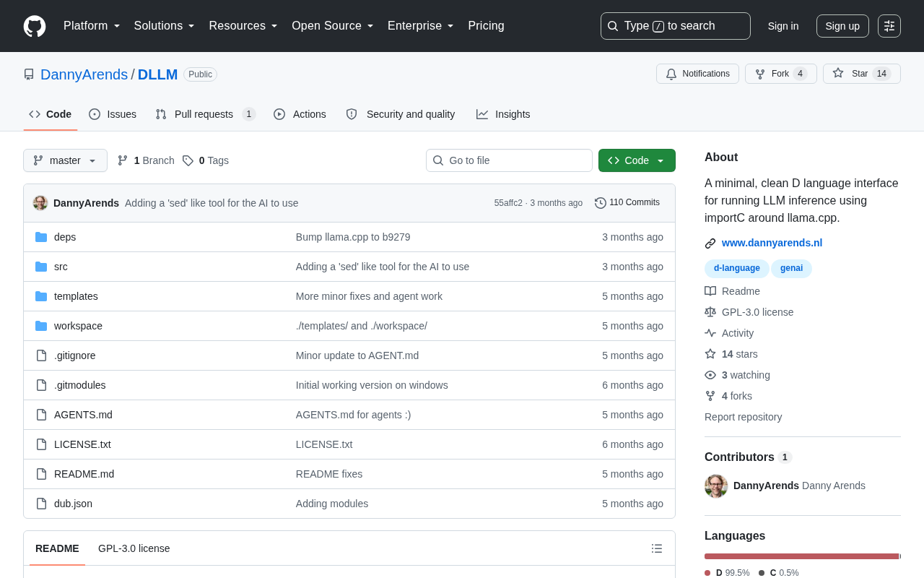Open the Pricing page
Screen dimensions: 924x578
pos(486,26)
